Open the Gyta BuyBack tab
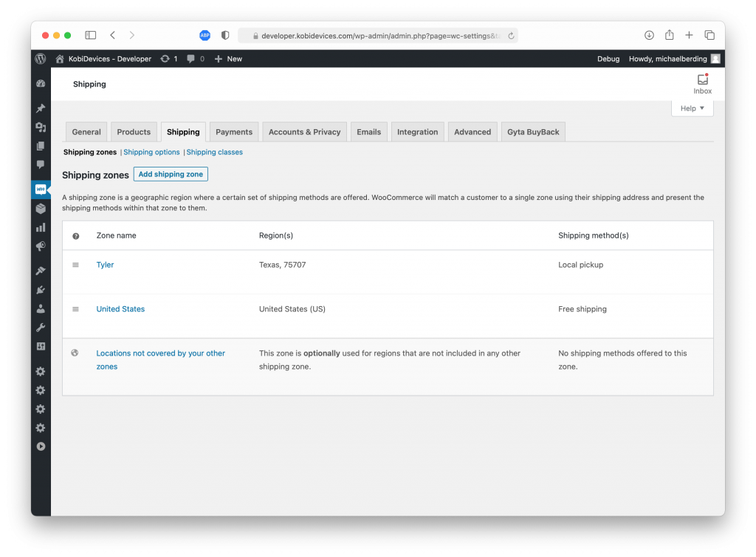 click(x=533, y=132)
